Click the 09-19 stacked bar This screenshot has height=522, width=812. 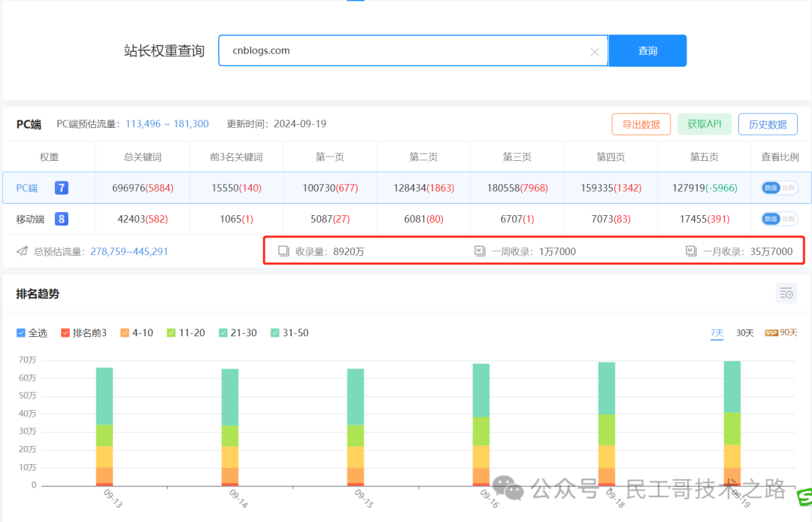tap(732, 423)
